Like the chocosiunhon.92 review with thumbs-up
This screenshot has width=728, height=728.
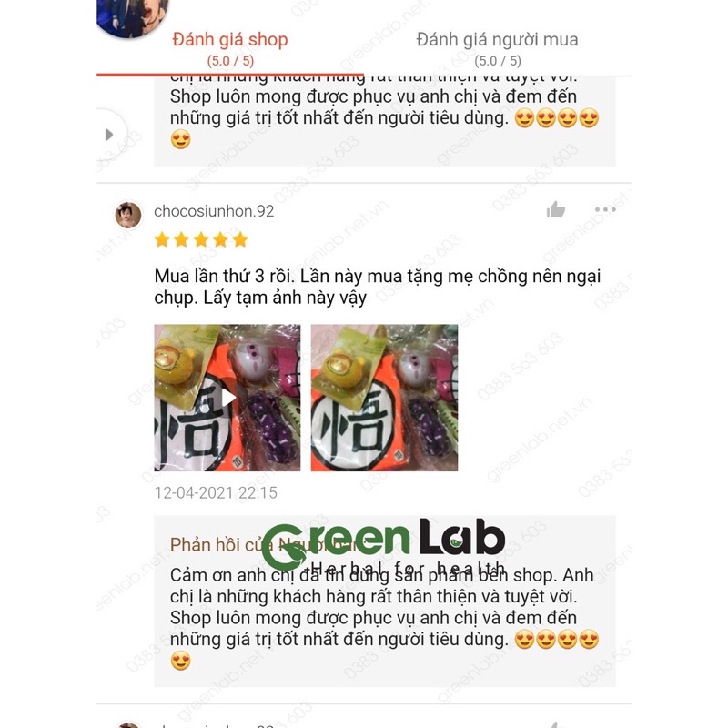[556, 210]
